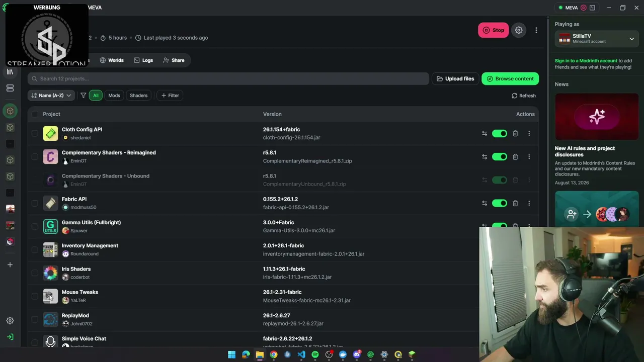This screenshot has height=362, width=644.
Task: Disable Fabric API toggle
Action: 500,203
